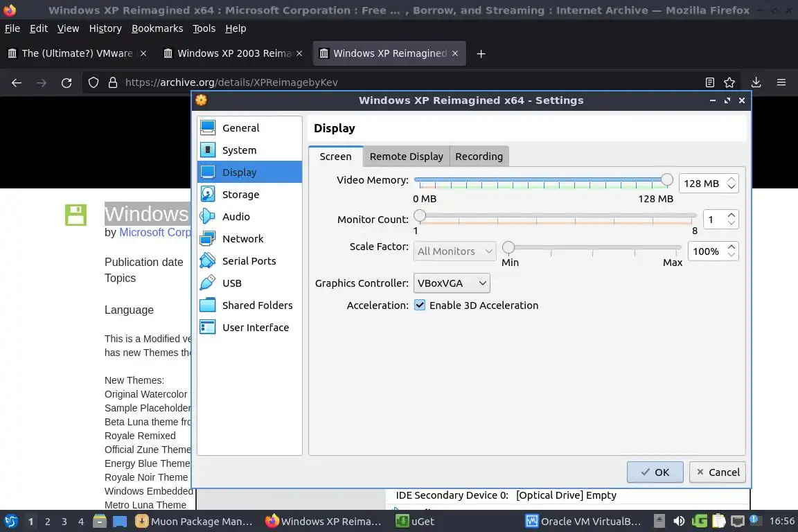The image size is (798, 532).
Task: Bookmark this page with star icon
Action: pyautogui.click(x=729, y=82)
